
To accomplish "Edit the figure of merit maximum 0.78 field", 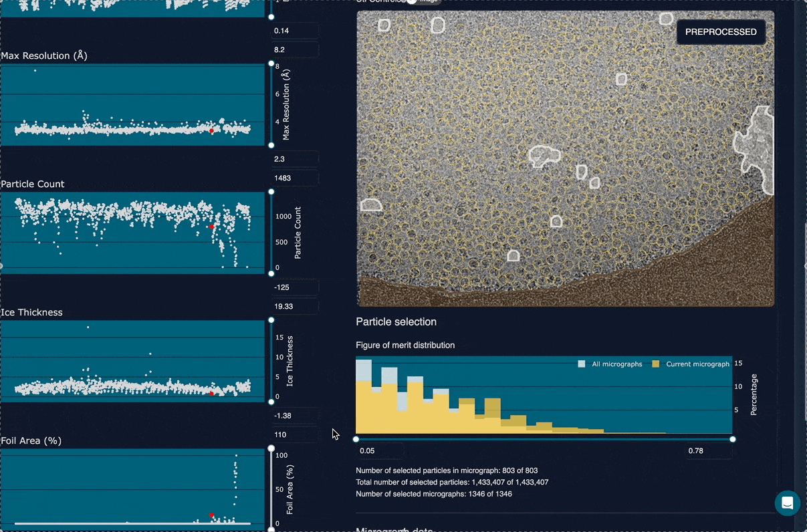I will 708,451.
